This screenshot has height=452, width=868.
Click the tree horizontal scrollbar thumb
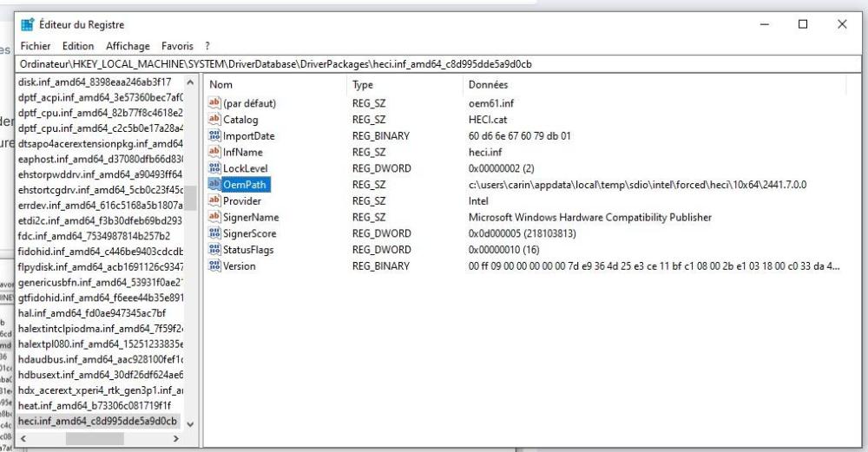pyautogui.click(x=95, y=438)
